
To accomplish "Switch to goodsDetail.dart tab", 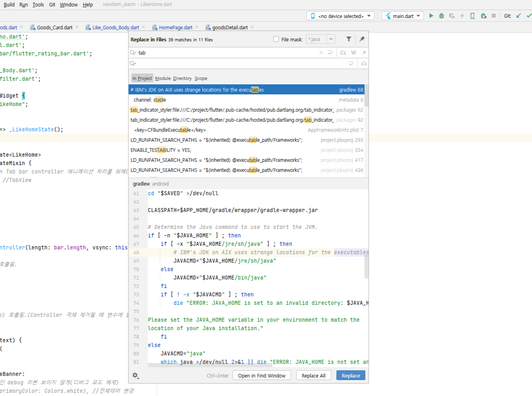I will pyautogui.click(x=229, y=27).
